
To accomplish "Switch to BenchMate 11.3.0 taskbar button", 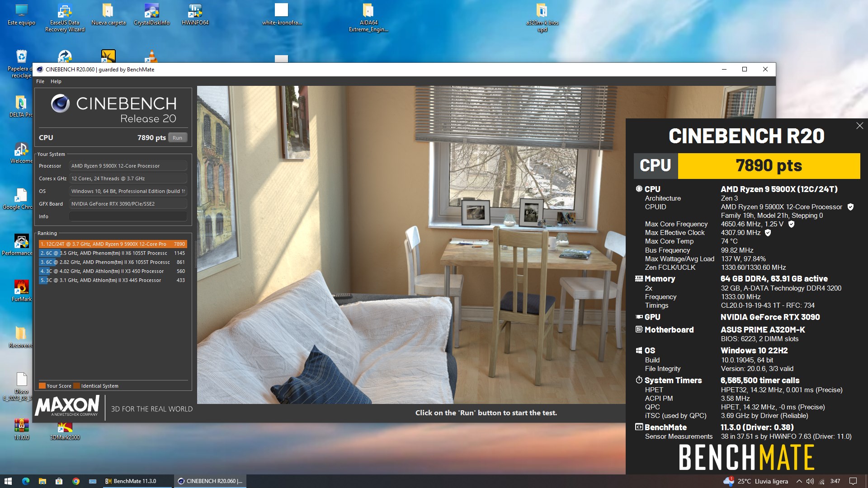I will click(137, 481).
